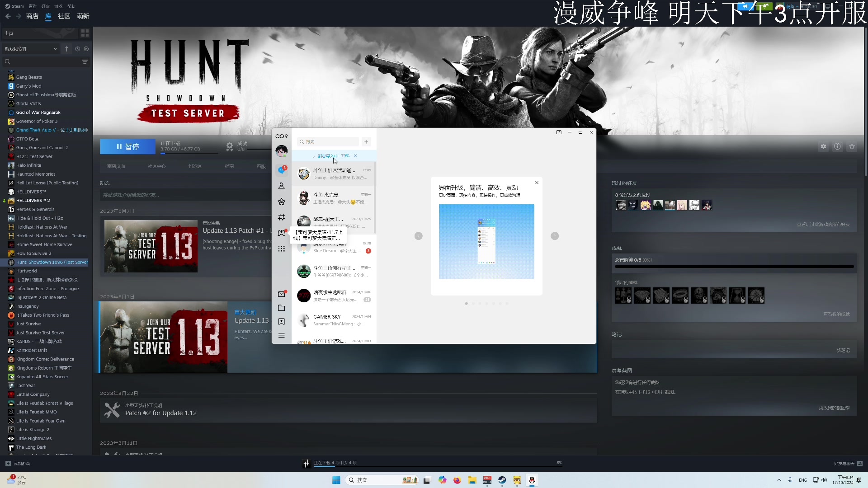Search in QQ search box
Screen dimensions: 868x488
pyautogui.click(x=328, y=142)
